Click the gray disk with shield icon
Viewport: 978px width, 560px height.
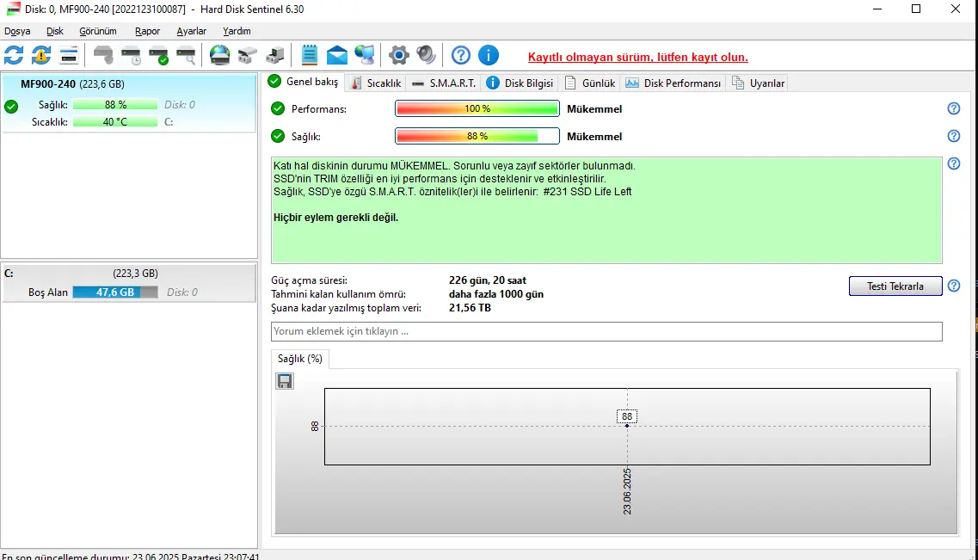pos(103,56)
